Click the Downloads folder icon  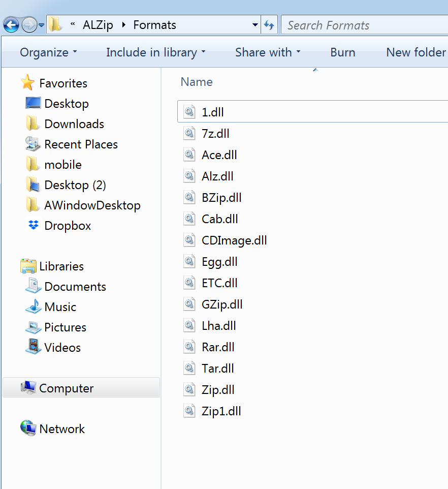click(x=33, y=124)
